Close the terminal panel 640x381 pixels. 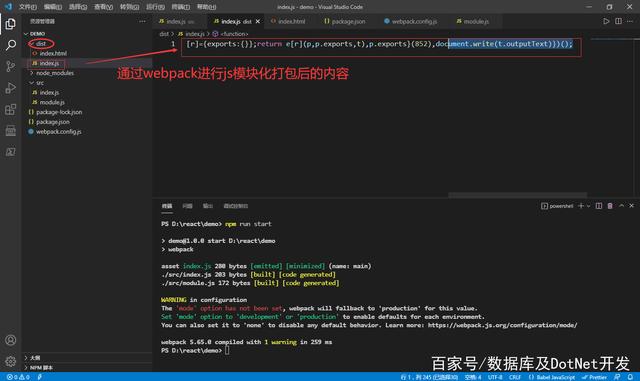(x=631, y=206)
